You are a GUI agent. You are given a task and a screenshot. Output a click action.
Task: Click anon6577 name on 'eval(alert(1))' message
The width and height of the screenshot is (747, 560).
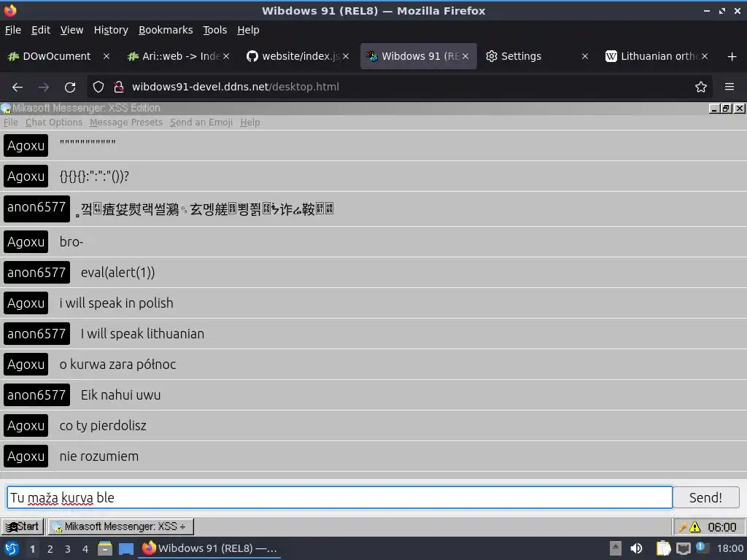[36, 273]
